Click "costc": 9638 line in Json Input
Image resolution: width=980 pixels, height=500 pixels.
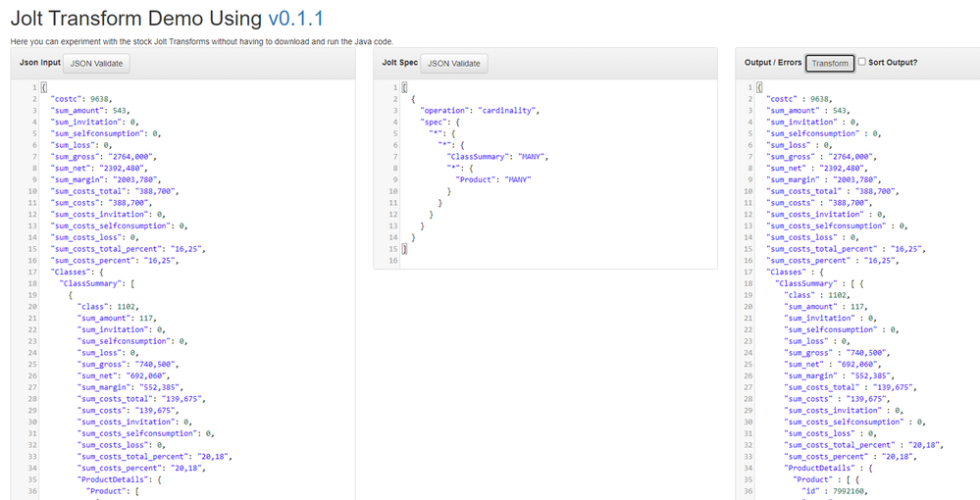[81, 99]
